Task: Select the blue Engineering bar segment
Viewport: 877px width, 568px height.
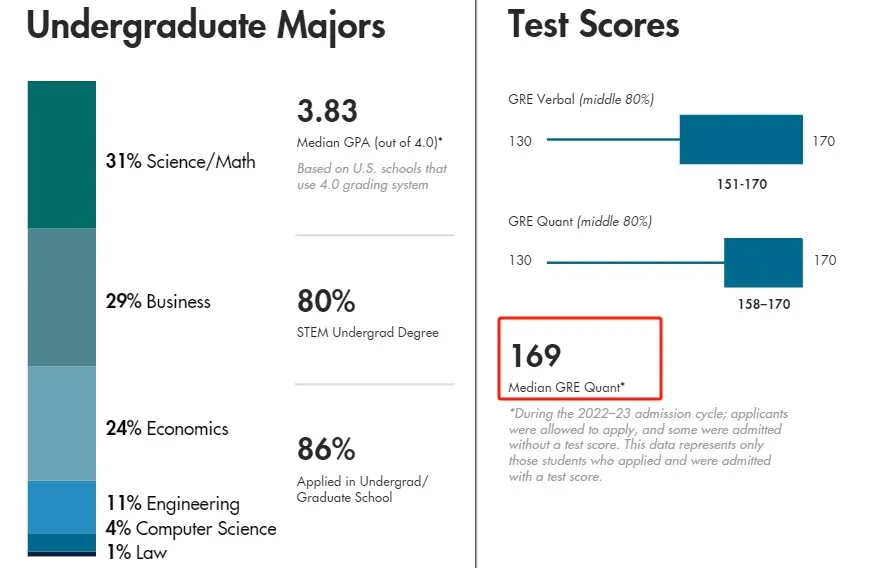Action: (62, 507)
